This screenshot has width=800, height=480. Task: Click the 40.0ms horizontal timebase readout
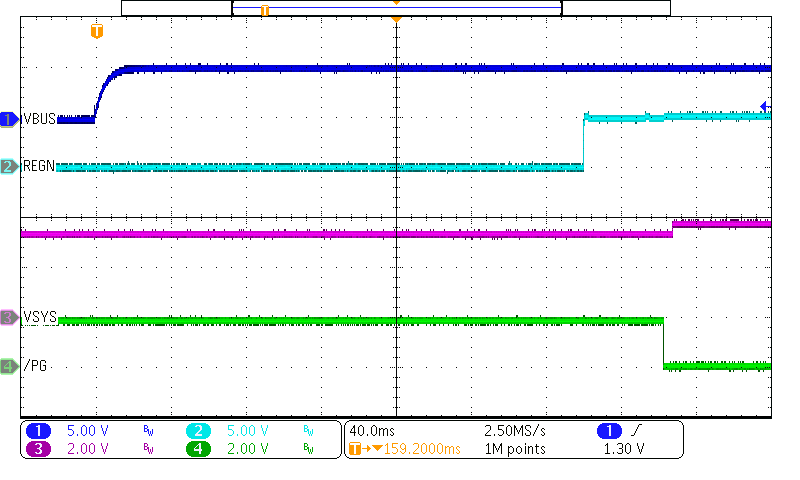click(x=370, y=431)
